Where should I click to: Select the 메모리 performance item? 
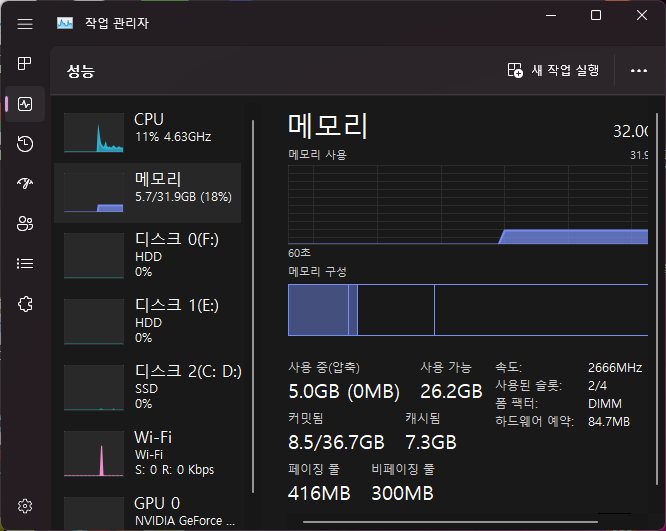tap(147, 192)
